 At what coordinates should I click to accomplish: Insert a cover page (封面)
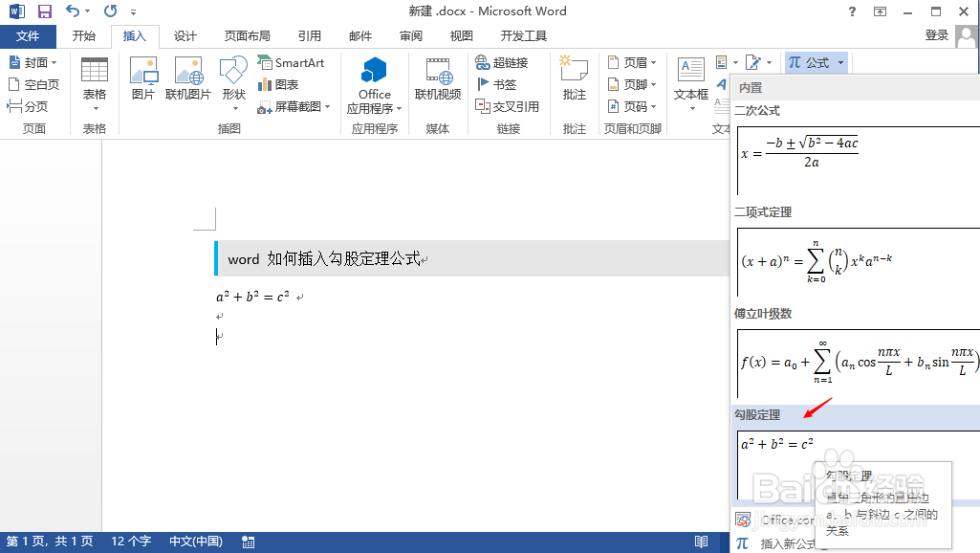(x=33, y=62)
